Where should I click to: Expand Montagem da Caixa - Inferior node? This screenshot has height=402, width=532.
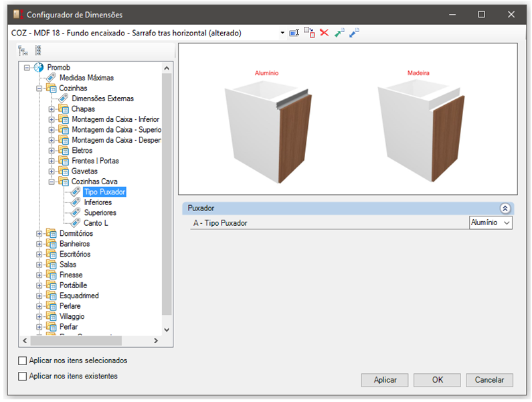click(52, 120)
